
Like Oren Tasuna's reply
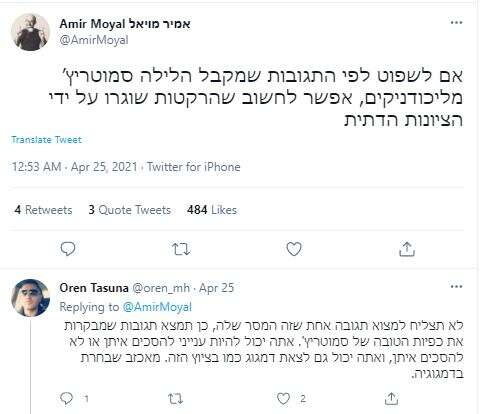click(x=284, y=399)
